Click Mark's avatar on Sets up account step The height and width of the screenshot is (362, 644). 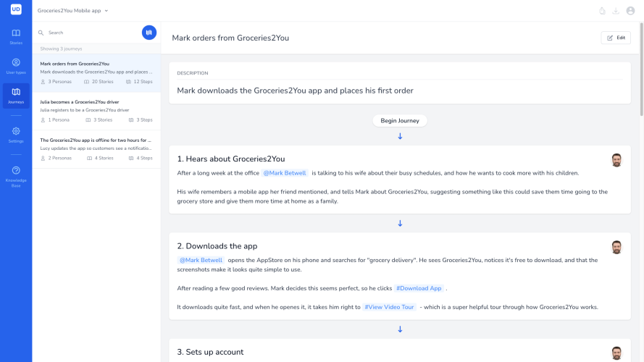(x=616, y=353)
